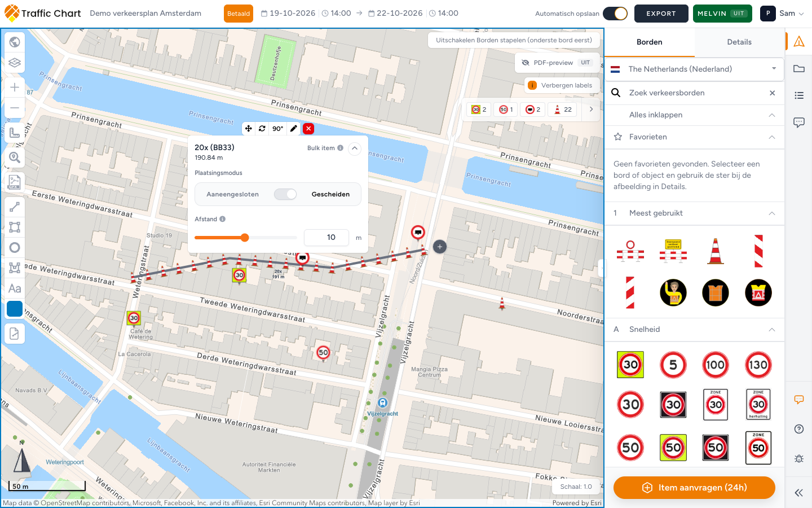The height and width of the screenshot is (508, 812).
Task: Click the move handle on item toolbar
Action: [x=249, y=129]
